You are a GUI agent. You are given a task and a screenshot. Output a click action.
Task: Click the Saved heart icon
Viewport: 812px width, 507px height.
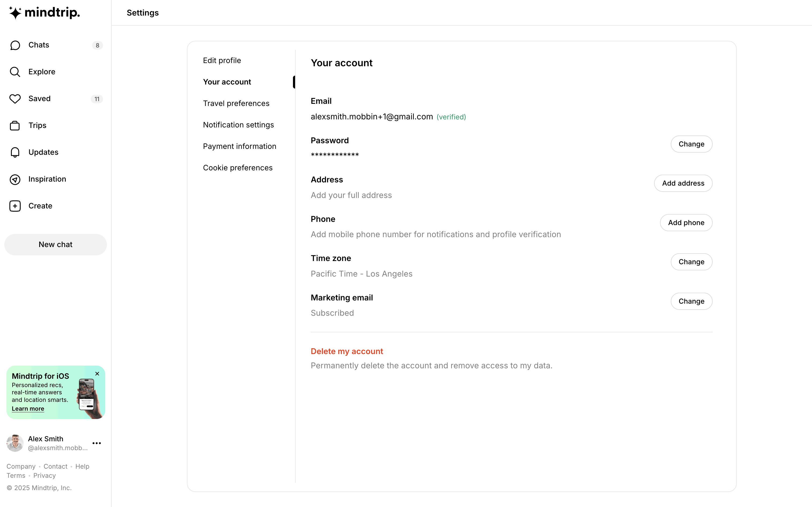point(15,99)
